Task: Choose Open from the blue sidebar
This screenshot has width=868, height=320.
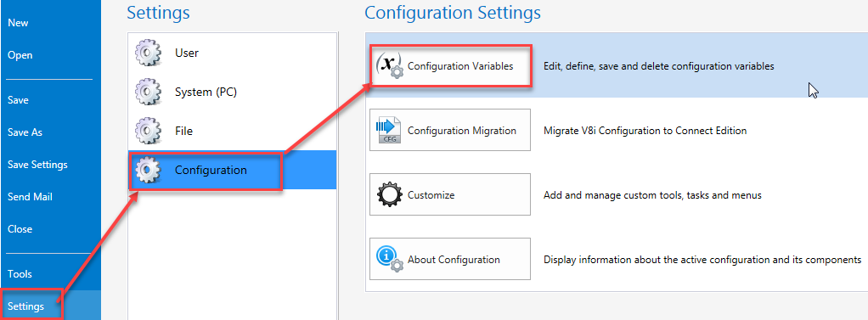Action: click(20, 55)
